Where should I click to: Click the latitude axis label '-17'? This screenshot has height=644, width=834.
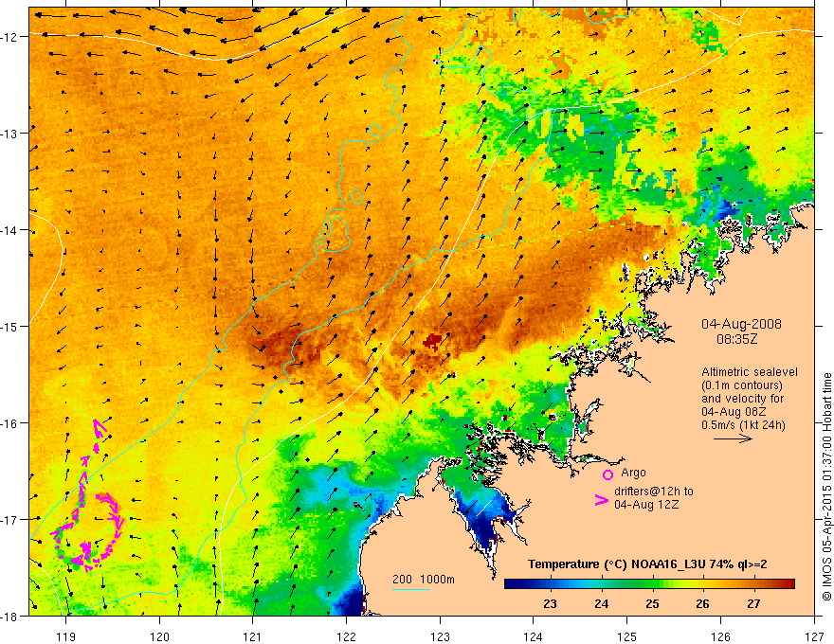pyautogui.click(x=10, y=519)
